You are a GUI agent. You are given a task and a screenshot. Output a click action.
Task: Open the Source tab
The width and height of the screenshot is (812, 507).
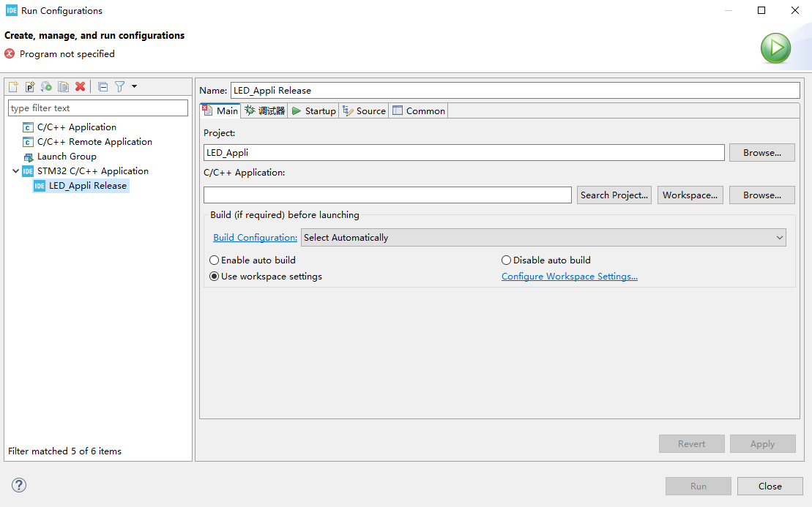[x=364, y=110]
